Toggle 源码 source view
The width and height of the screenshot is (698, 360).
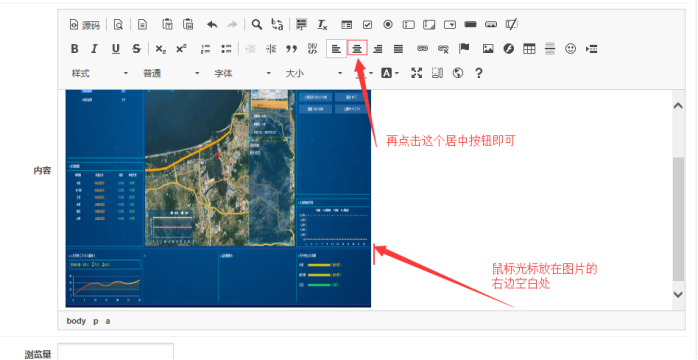[x=85, y=25]
